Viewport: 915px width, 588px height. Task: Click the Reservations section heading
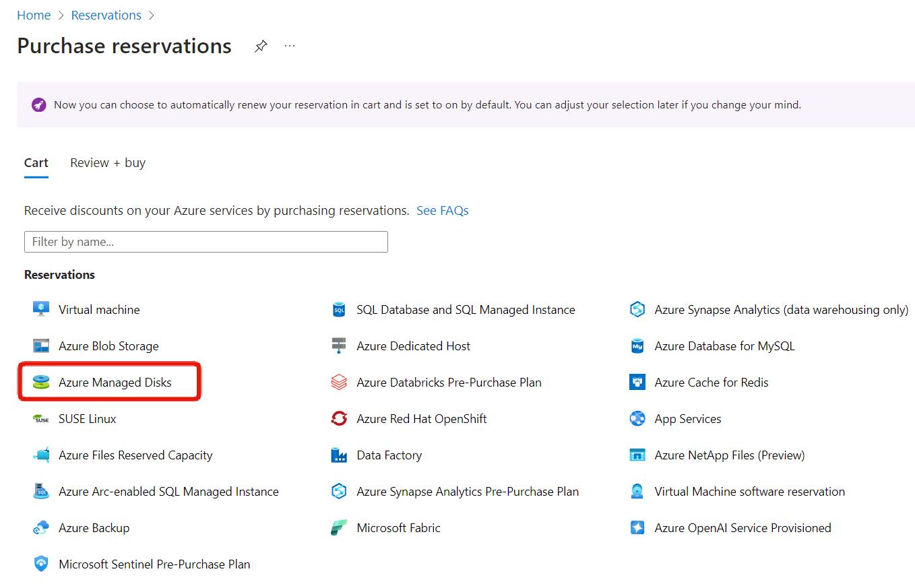pos(59,274)
